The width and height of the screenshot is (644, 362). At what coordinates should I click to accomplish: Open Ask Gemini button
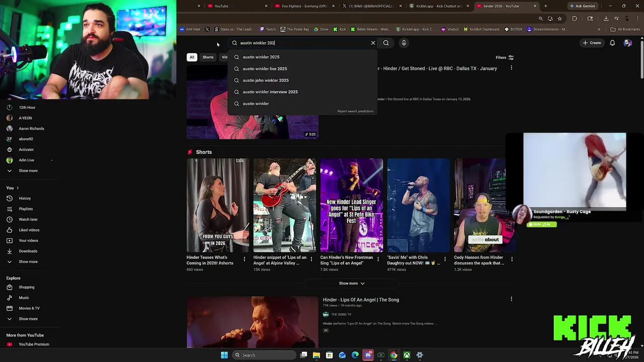click(x=582, y=6)
